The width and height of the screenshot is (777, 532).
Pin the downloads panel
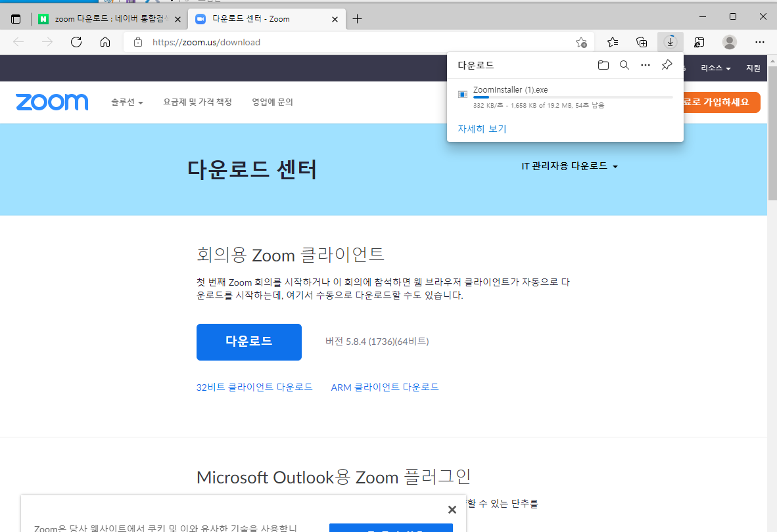click(x=667, y=65)
